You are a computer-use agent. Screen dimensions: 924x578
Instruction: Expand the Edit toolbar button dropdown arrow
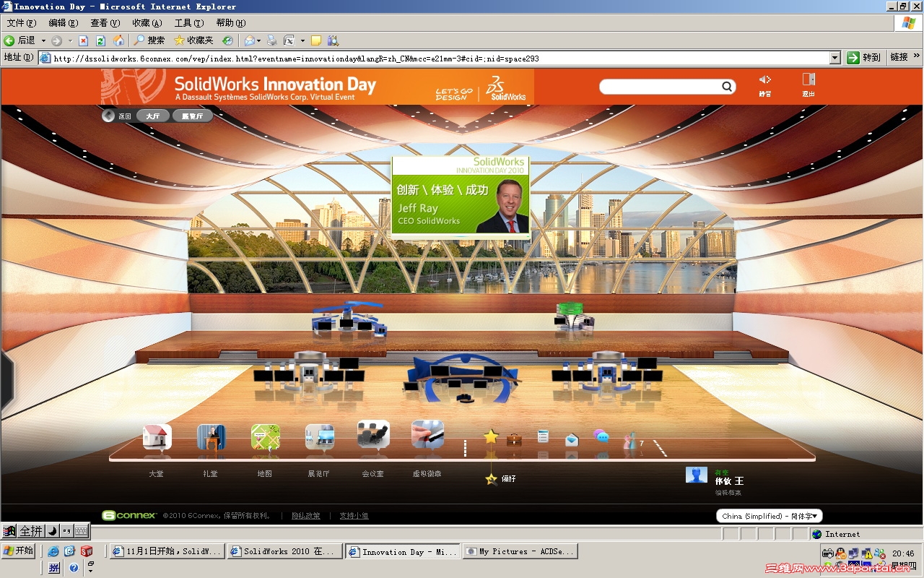302,40
